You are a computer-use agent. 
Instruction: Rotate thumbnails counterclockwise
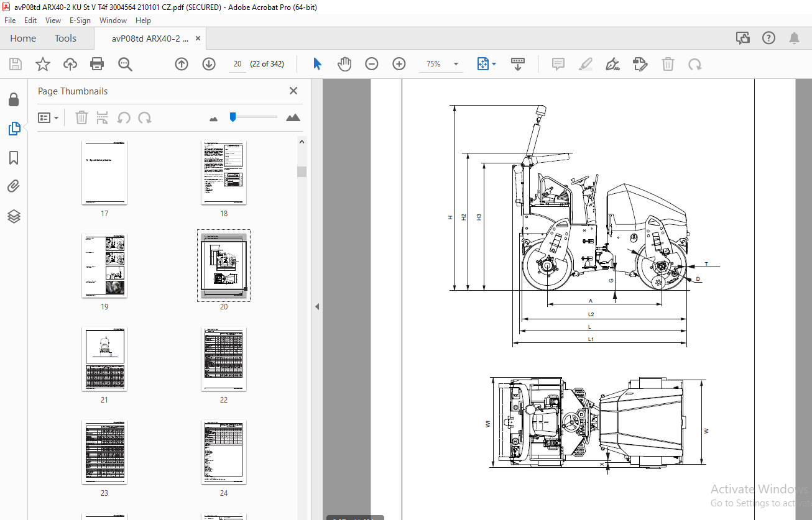tap(124, 117)
